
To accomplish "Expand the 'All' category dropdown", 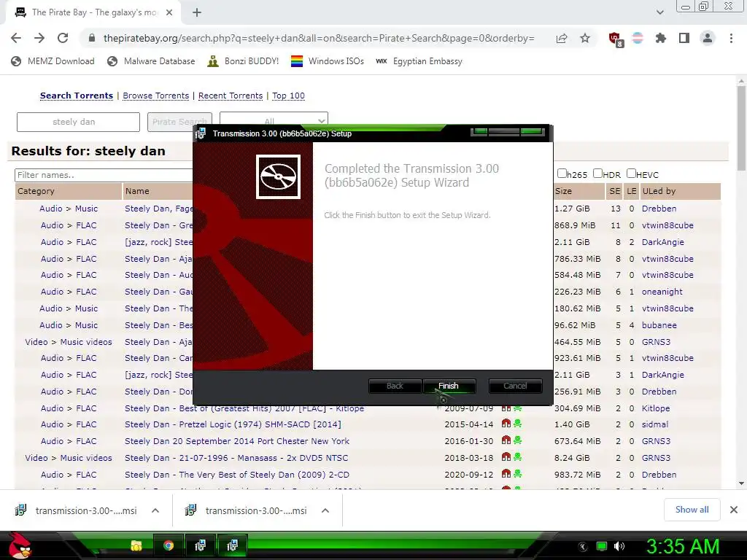I will 274,120.
